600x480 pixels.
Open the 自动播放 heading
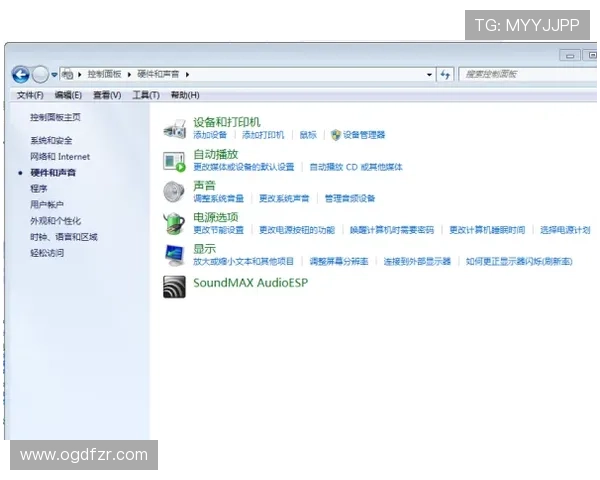(216, 154)
